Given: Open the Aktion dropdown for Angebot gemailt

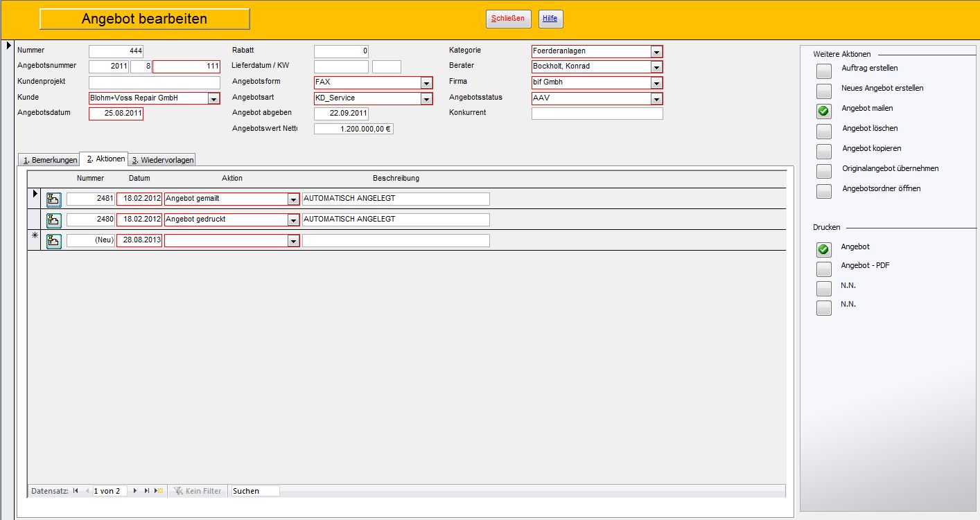Looking at the screenshot, I should pos(293,199).
